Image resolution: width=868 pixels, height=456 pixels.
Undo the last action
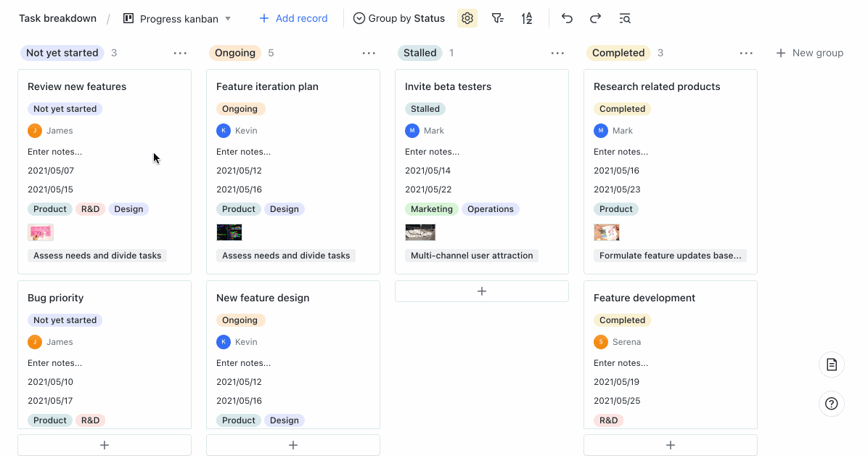pos(567,18)
